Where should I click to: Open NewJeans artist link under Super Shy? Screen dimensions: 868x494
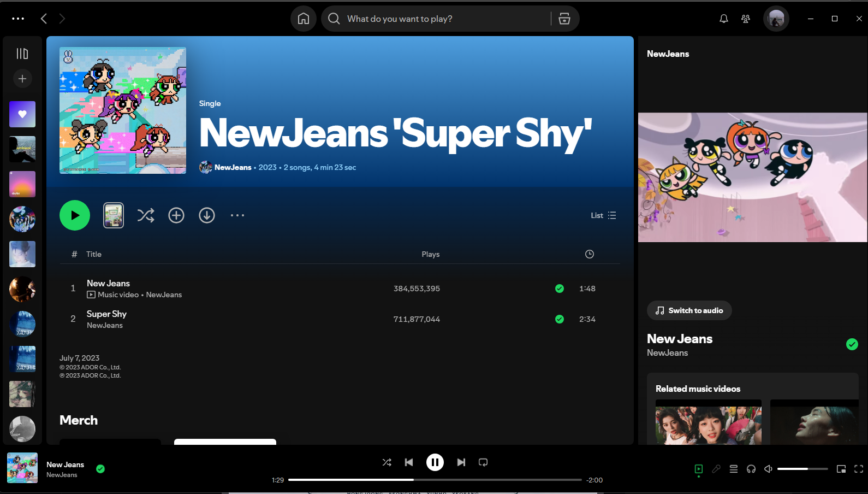(x=105, y=325)
